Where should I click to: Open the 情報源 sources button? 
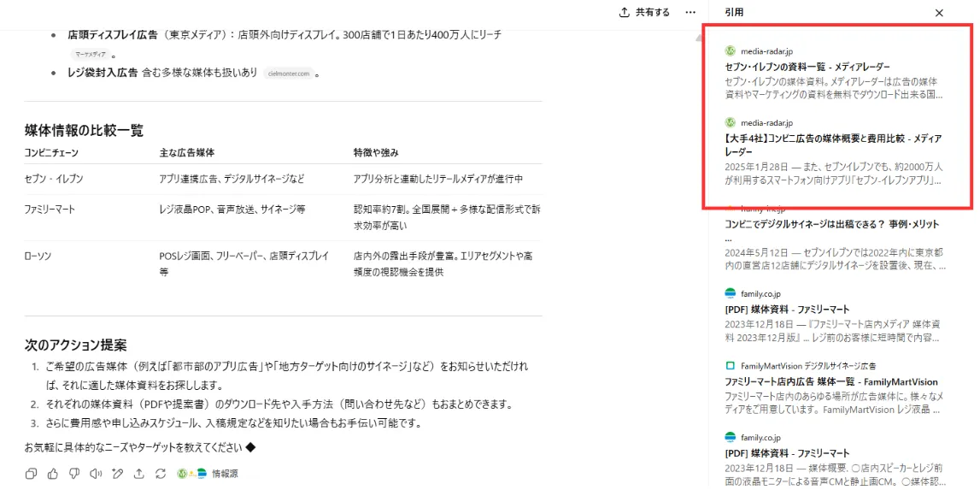click(208, 474)
